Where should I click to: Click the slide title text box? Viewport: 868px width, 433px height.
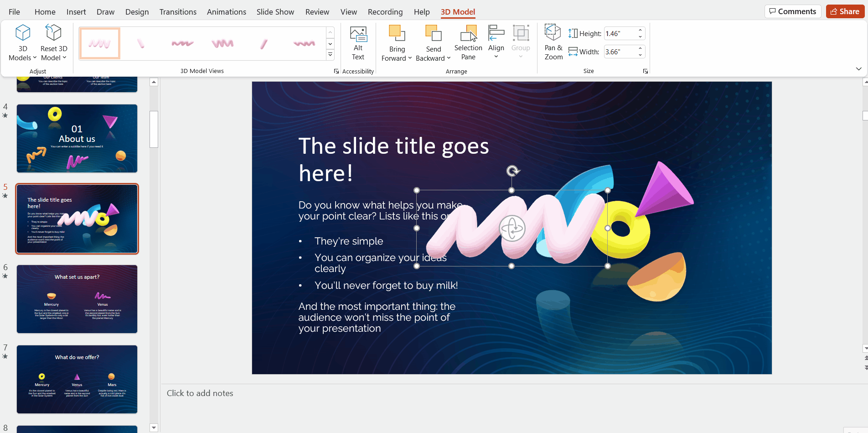pyautogui.click(x=393, y=160)
